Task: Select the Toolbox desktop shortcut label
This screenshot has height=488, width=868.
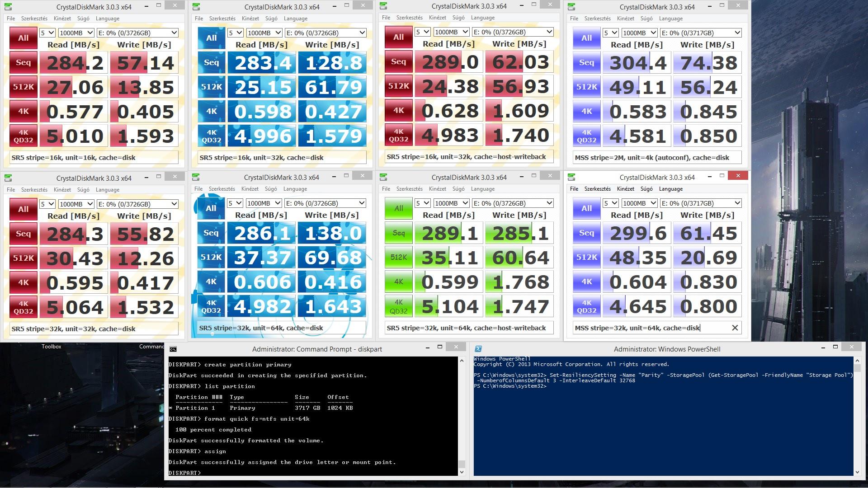Action: tap(52, 347)
